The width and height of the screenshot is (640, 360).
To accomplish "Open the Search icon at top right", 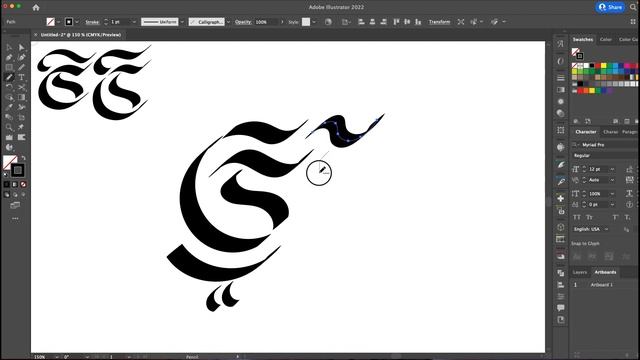I will pos(633,7).
